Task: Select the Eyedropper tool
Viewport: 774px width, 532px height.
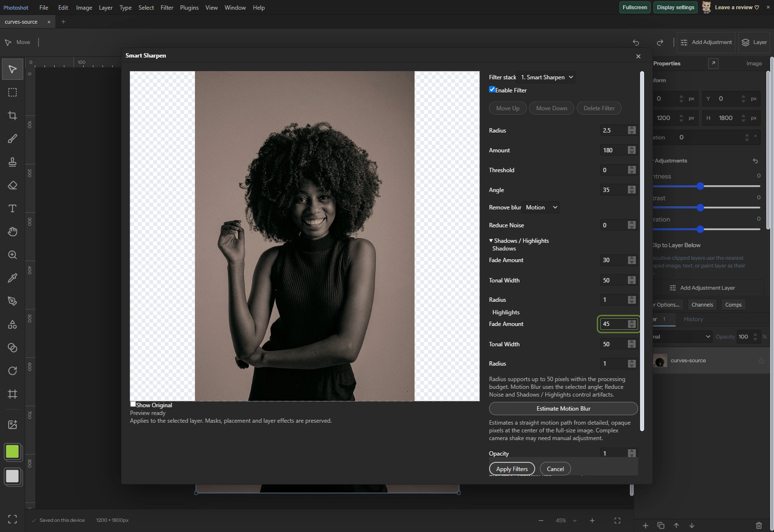Action: [13, 278]
